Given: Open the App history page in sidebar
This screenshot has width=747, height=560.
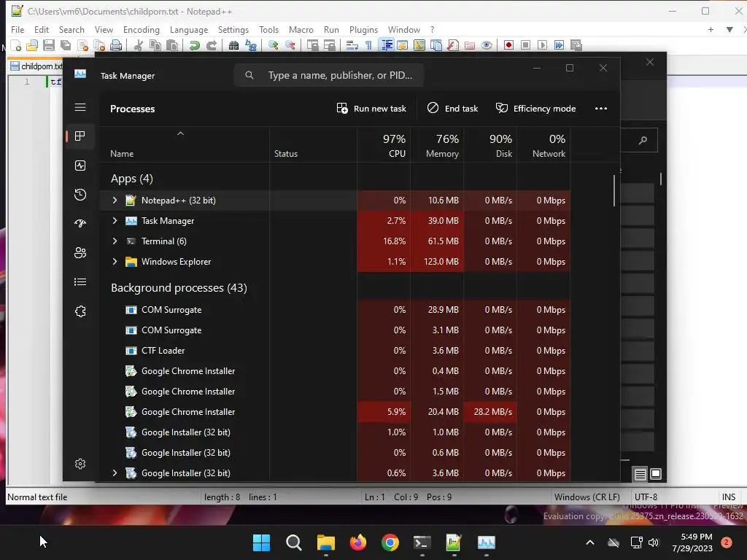Looking at the screenshot, I should (x=80, y=194).
